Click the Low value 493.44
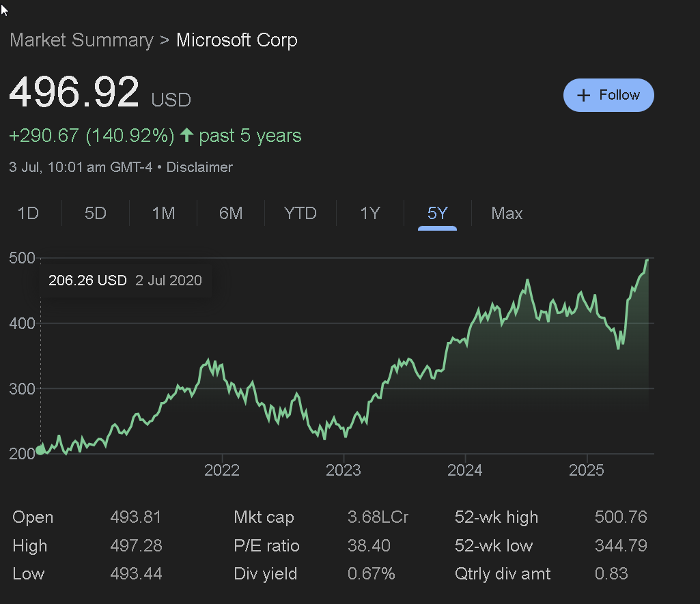This screenshot has height=604, width=700. pyautogui.click(x=136, y=574)
